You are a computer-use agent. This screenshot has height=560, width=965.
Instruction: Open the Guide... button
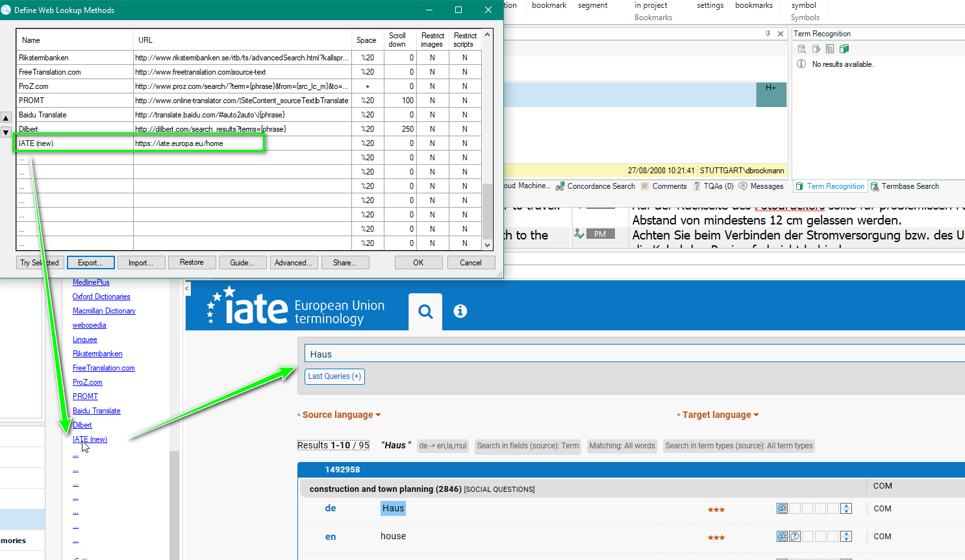(x=242, y=263)
